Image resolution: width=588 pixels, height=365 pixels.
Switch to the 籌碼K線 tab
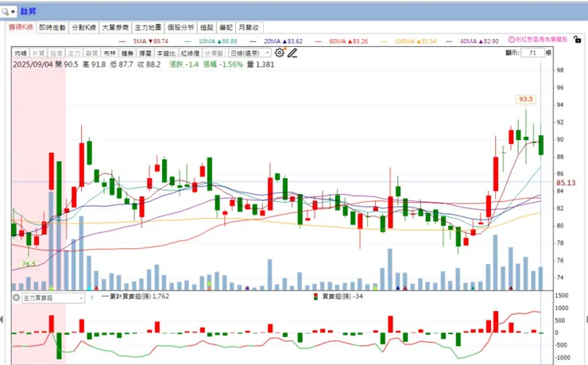tap(21, 27)
